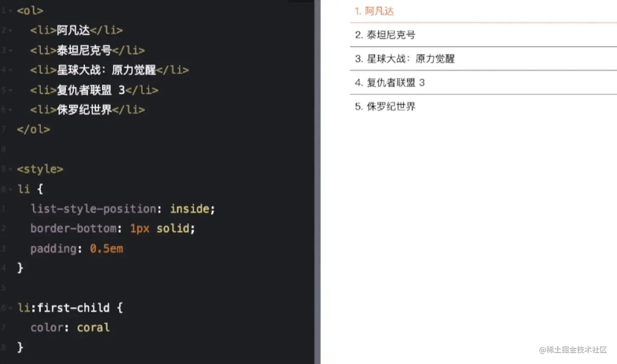Click the border-bottom property name
This screenshot has height=364, width=617.
point(74,229)
